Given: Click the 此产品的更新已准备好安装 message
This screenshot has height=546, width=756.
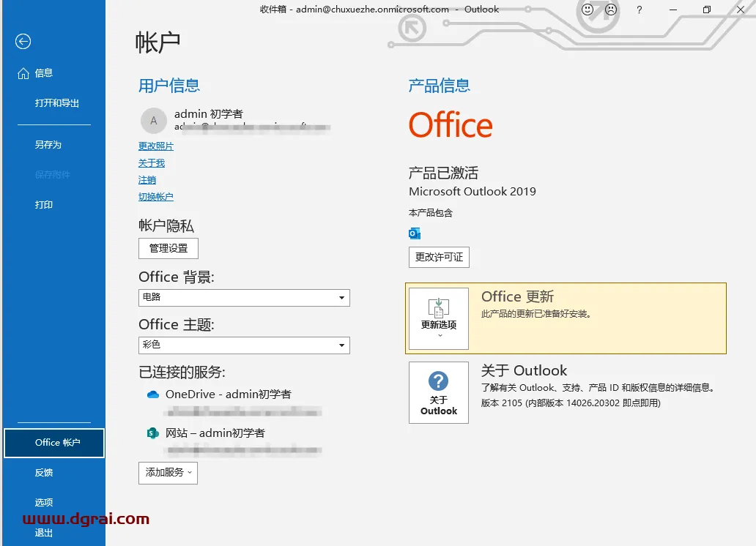Looking at the screenshot, I should pyautogui.click(x=536, y=314).
